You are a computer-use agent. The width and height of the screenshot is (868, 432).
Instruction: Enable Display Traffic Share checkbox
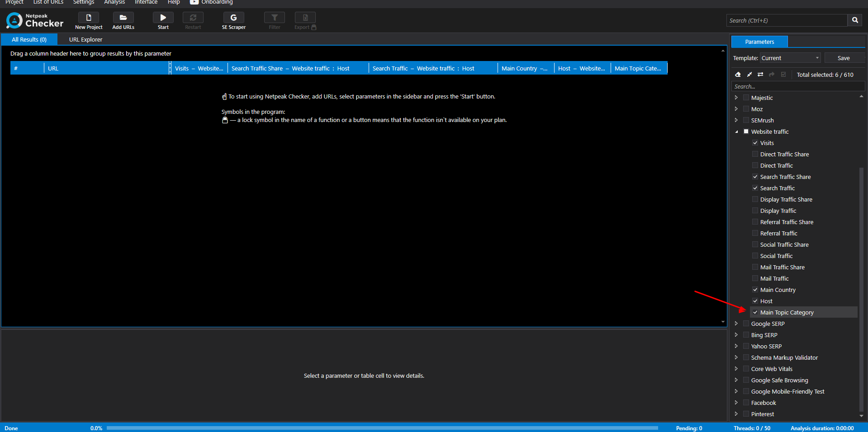[755, 199]
